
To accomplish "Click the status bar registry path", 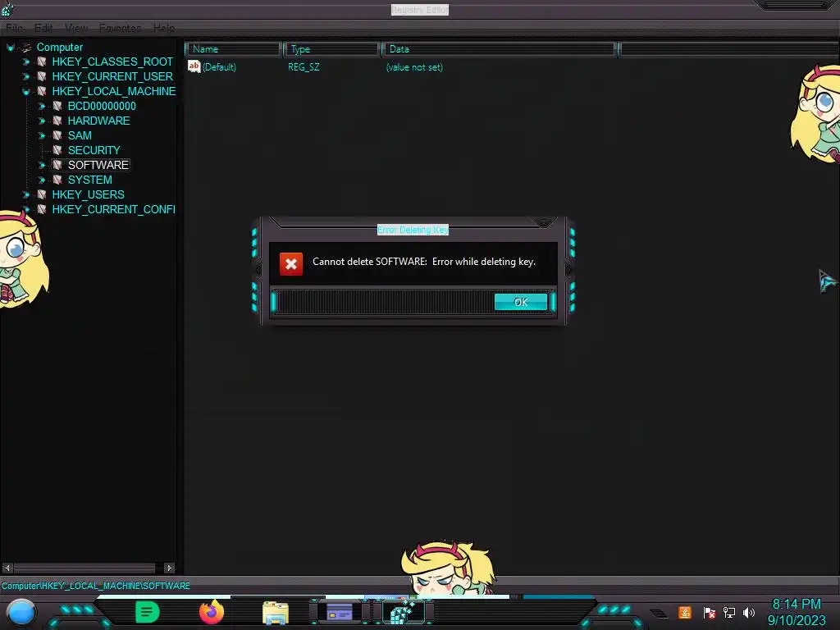I will coord(96,586).
